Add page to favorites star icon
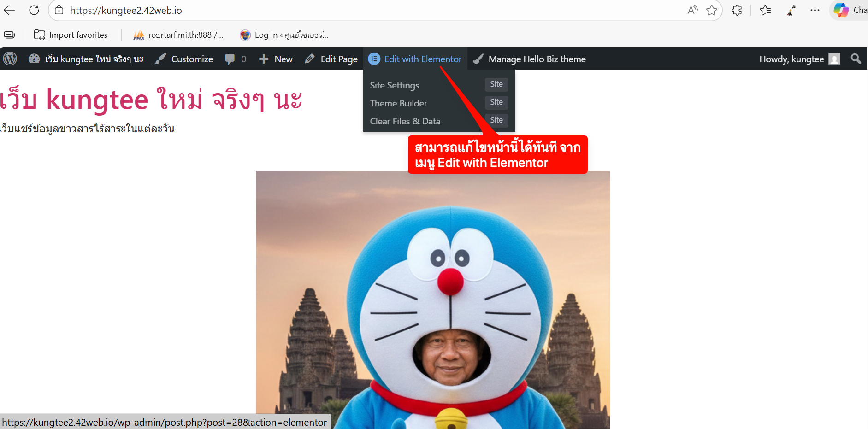Screen dimensions: 868x429 [712, 10]
